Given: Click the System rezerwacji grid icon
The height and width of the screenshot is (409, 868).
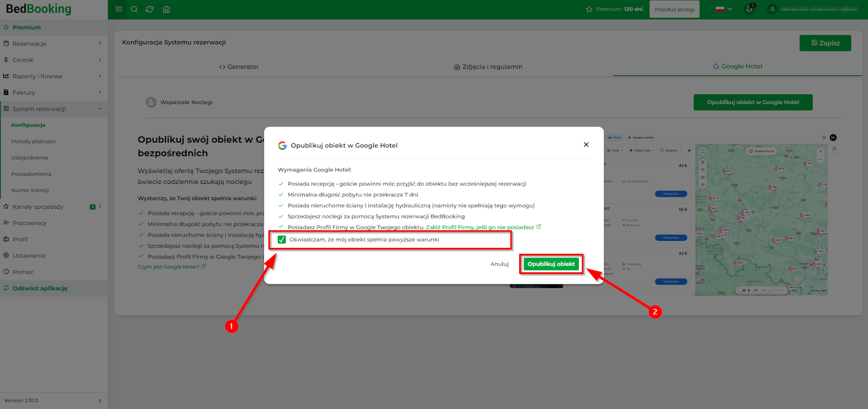Looking at the screenshot, I should pos(6,108).
